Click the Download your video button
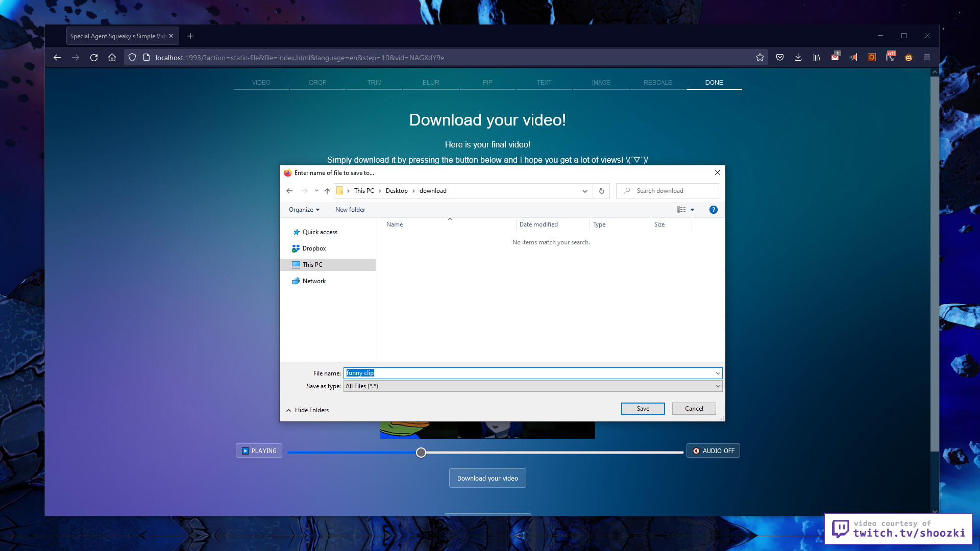The width and height of the screenshot is (980, 551). point(487,478)
